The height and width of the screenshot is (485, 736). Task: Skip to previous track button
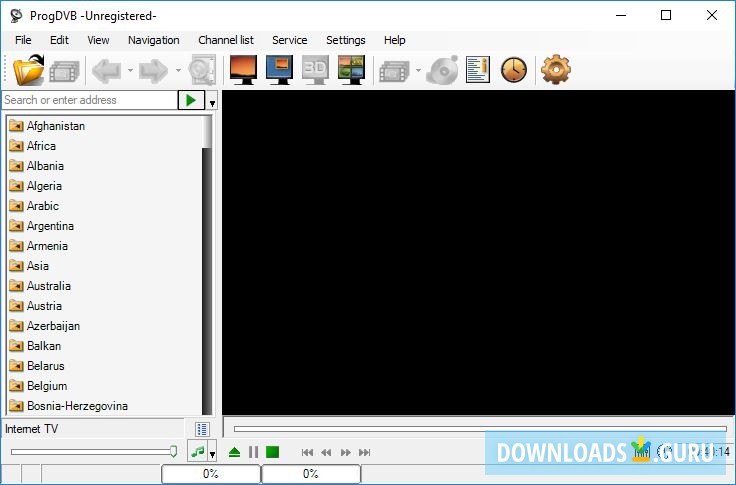(307, 453)
